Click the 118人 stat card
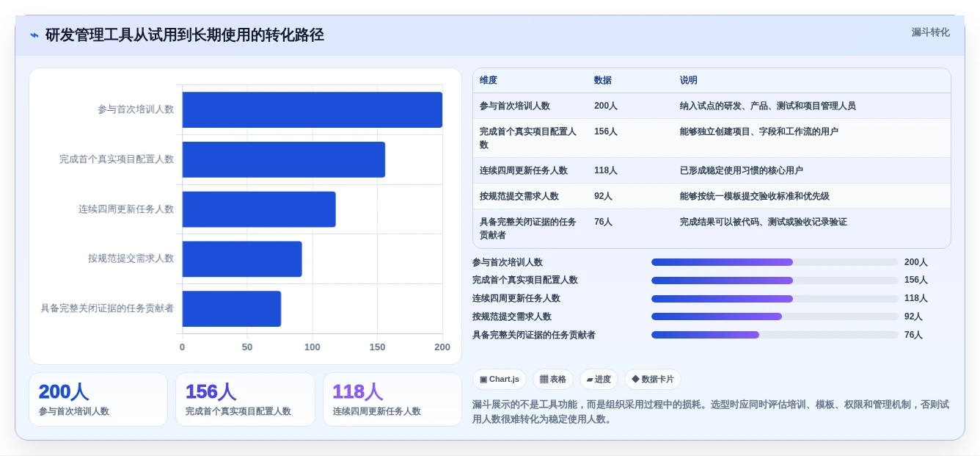Viewport: 980px width, 456px height. click(x=392, y=399)
